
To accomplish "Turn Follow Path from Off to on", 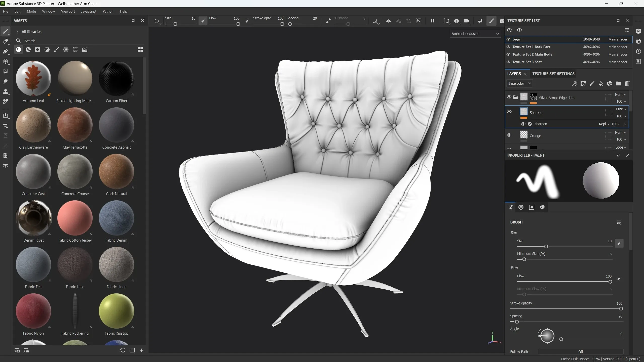I will click(x=580, y=351).
